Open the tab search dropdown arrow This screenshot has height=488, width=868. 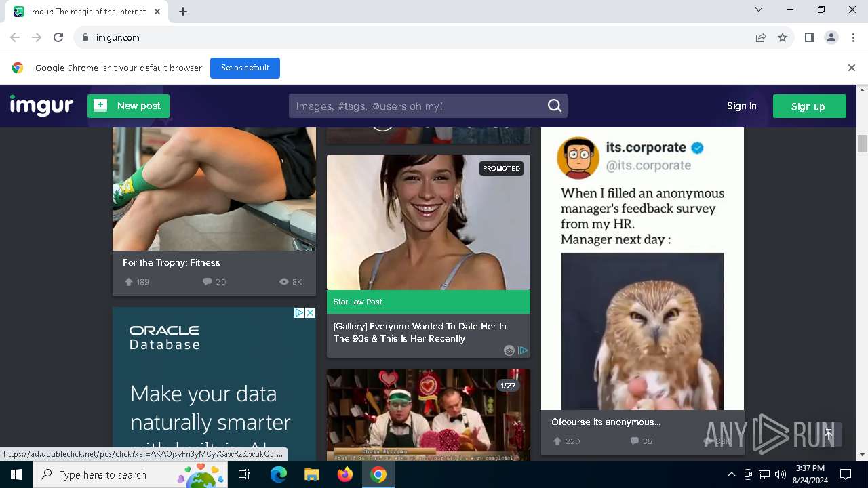pyautogui.click(x=759, y=9)
